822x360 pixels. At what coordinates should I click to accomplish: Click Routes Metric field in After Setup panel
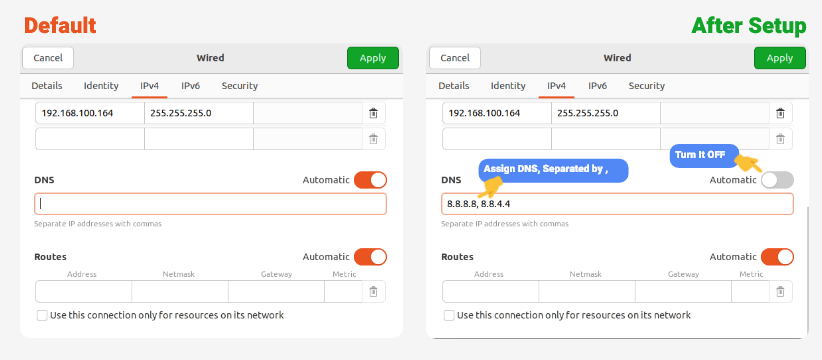751,292
